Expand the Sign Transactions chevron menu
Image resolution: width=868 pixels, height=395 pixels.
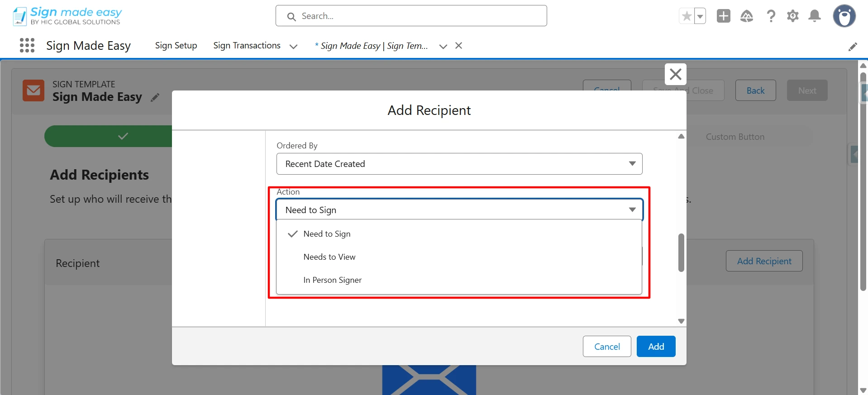click(293, 46)
